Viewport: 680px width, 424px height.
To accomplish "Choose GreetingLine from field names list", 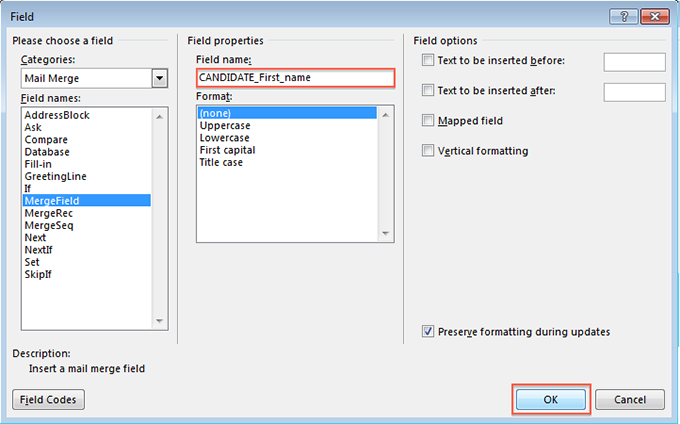I will tap(52, 176).
